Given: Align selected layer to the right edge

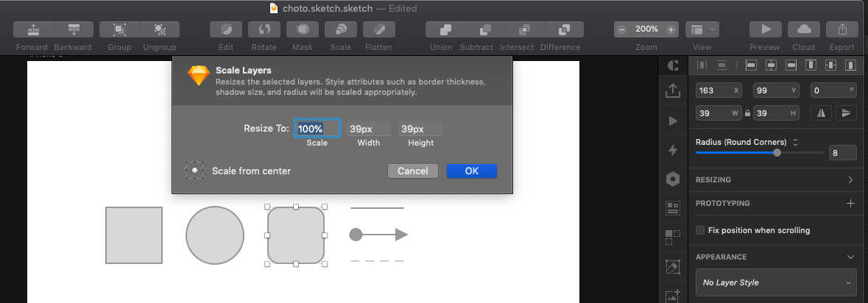Looking at the screenshot, I should 791,65.
